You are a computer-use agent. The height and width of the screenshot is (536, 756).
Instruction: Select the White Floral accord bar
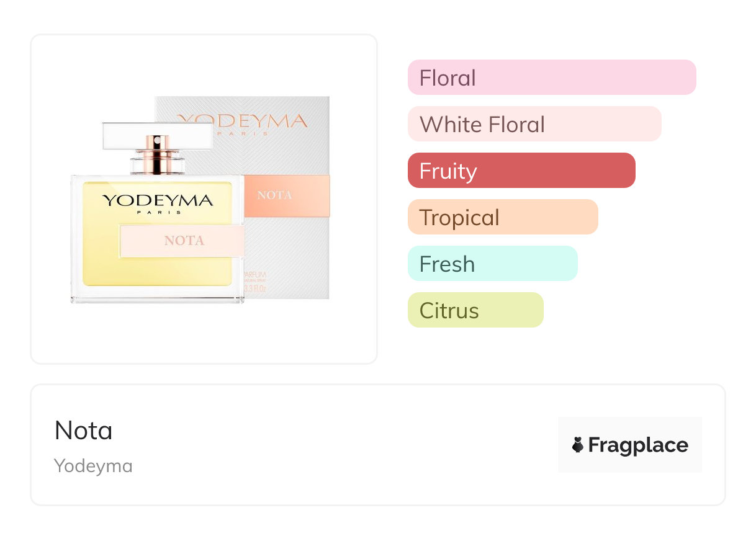[x=534, y=124]
